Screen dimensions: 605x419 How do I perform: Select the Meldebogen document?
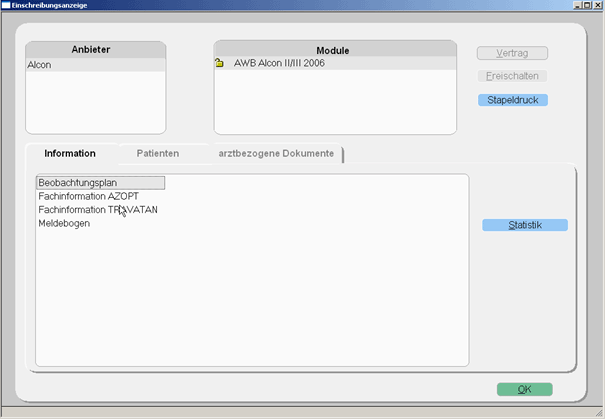[x=64, y=223]
